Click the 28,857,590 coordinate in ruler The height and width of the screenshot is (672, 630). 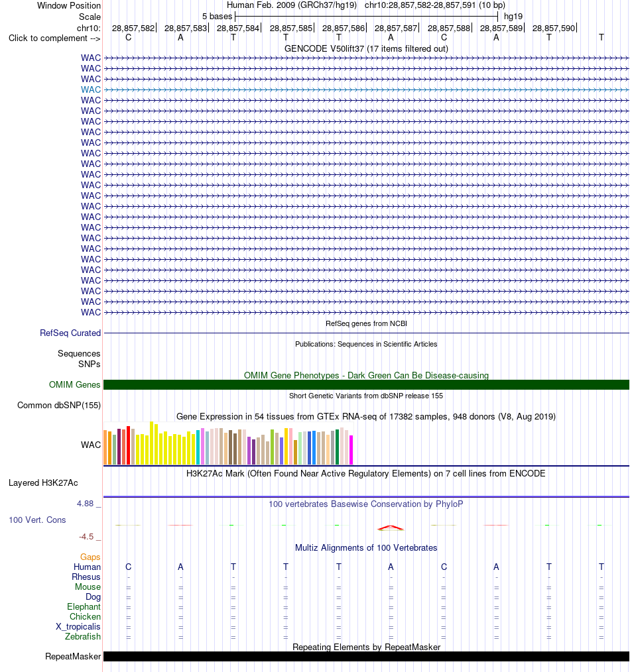pyautogui.click(x=554, y=28)
